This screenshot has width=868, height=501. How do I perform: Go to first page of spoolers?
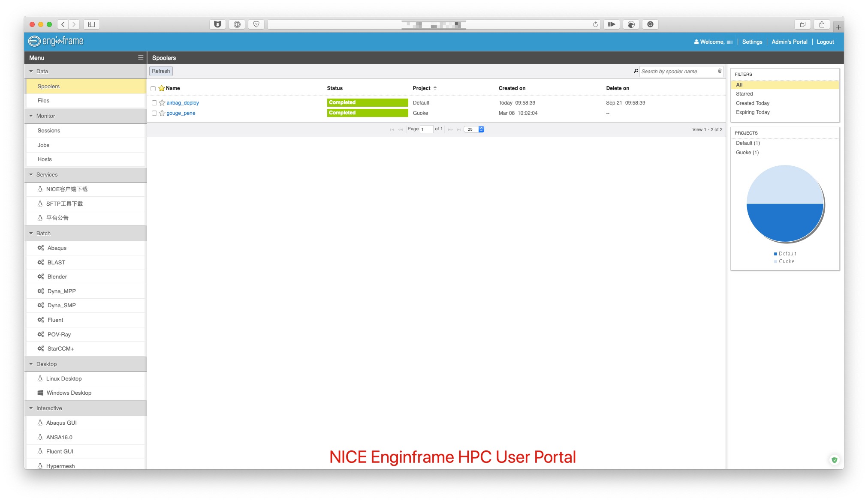tap(392, 129)
